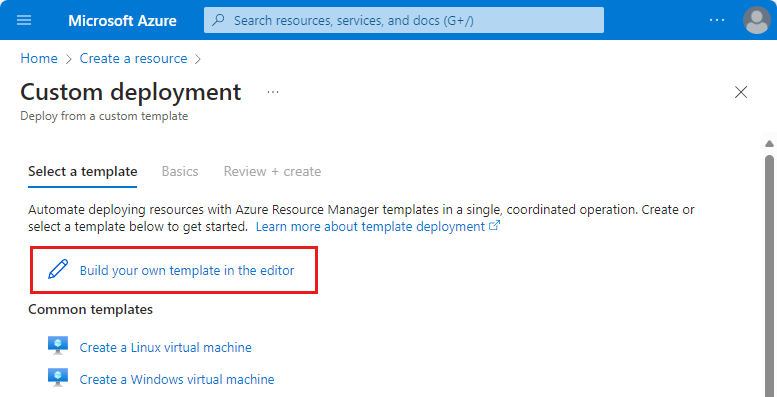Click 'Deploy from a custom template' subtitle
The height and width of the screenshot is (397, 777).
click(x=104, y=116)
